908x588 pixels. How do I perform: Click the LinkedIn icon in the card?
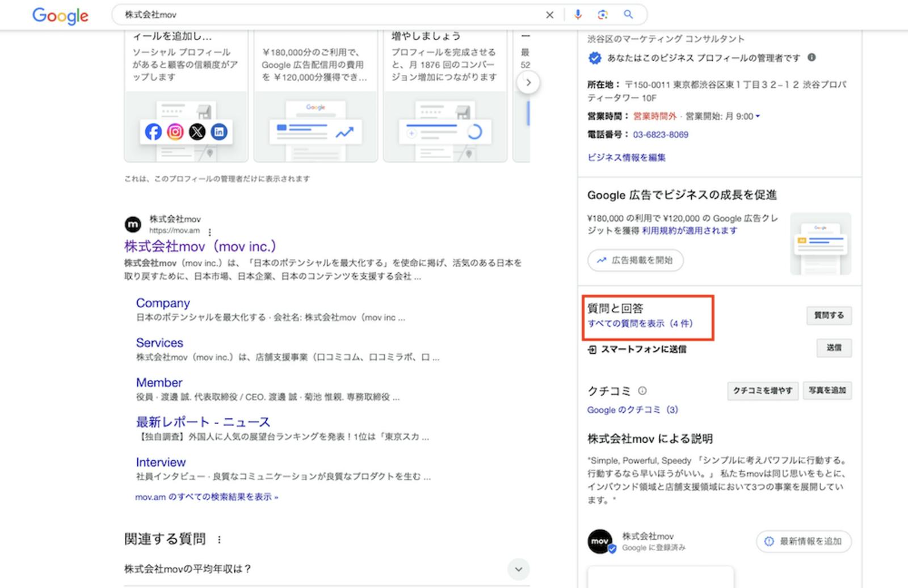tap(219, 132)
